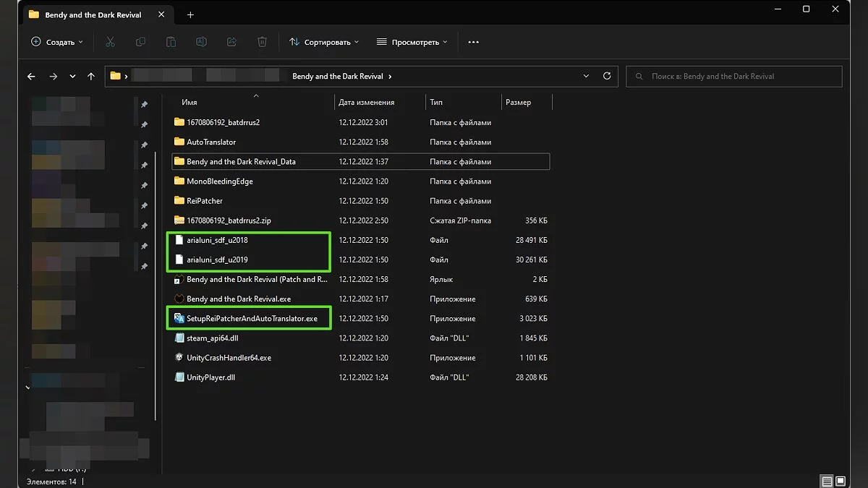This screenshot has height=488, width=868.
Task: Click the refresh button beside address bar
Action: 607,76
